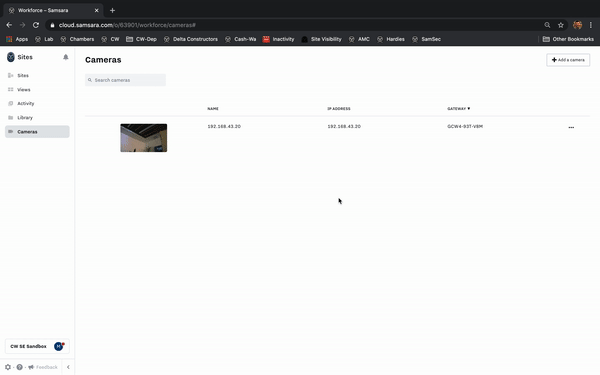
Task: Open camera preview thumbnail
Action: [143, 138]
